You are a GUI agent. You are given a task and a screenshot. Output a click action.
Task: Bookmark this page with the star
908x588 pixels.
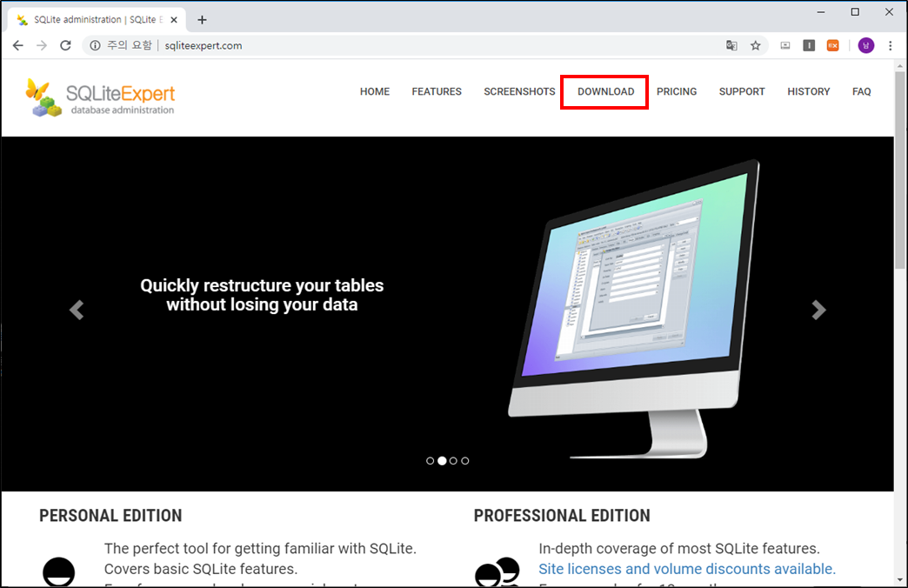point(756,45)
